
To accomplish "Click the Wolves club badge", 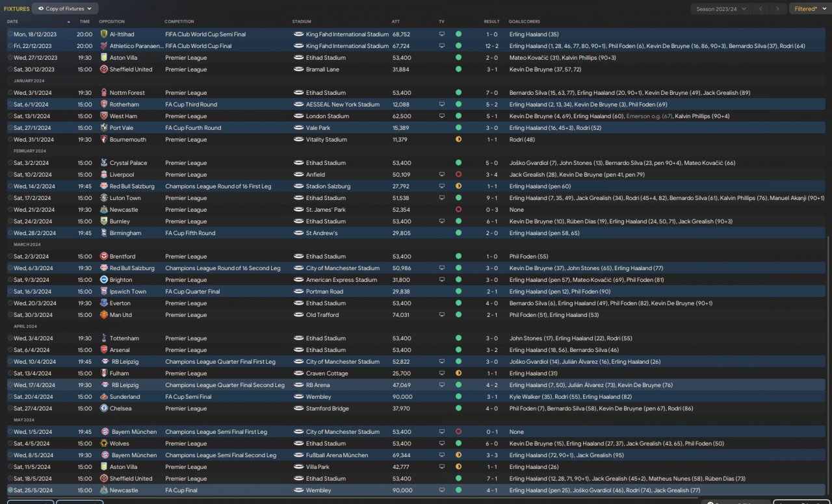I will (104, 443).
